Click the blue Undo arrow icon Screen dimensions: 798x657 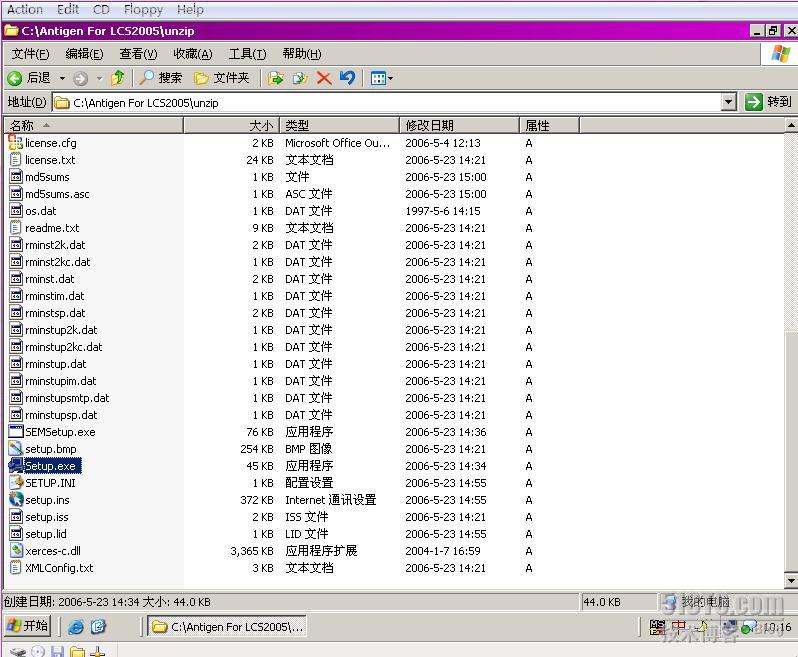[x=348, y=78]
